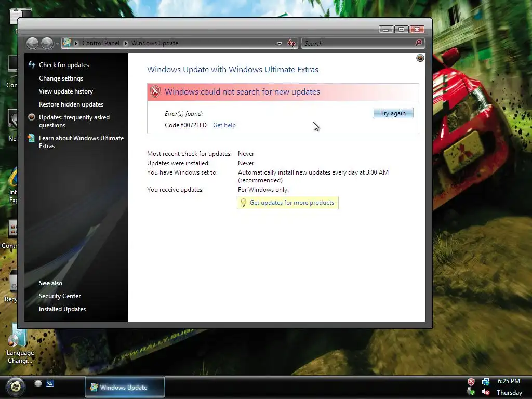
Task: Click the Windows Start orb
Action: coord(15,387)
